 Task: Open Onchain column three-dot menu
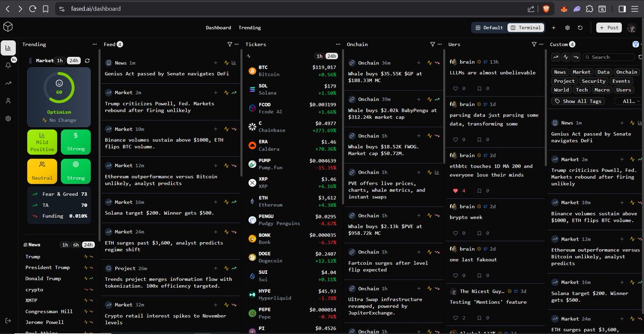click(439, 44)
